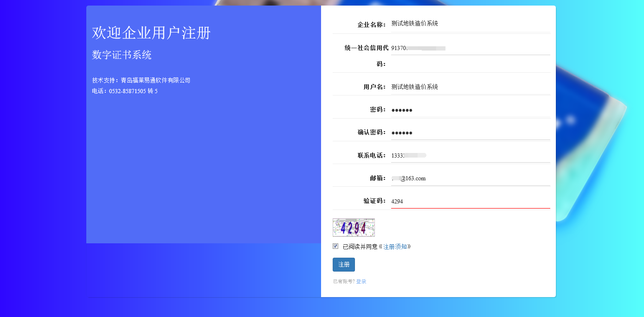
Task: Click the 验证码 input containing 4294
Action: [470, 202]
